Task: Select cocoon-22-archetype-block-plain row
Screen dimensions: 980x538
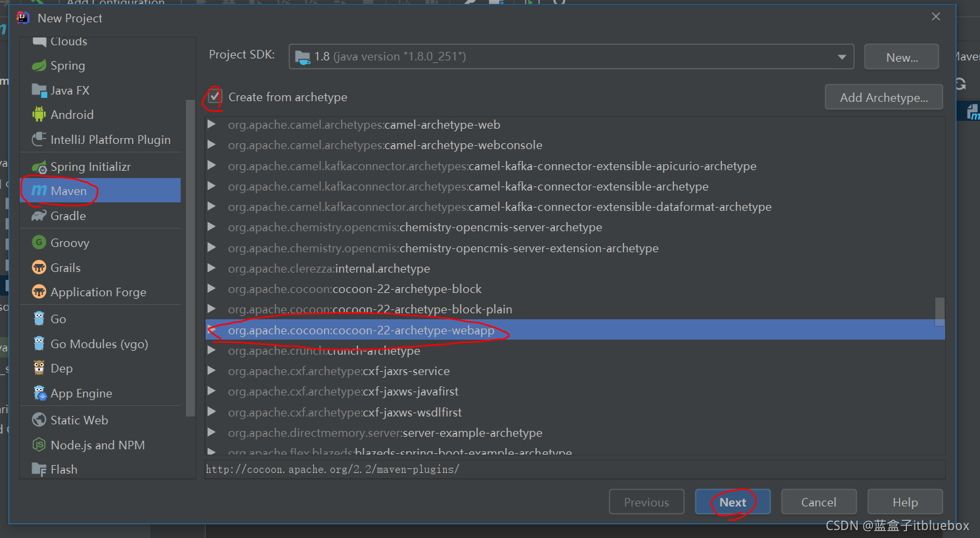Action: (x=575, y=309)
